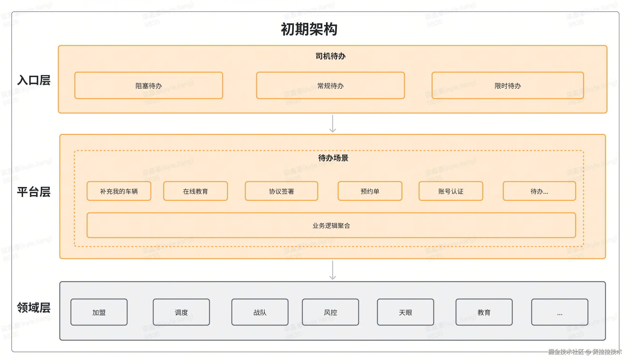This screenshot has height=364, width=631.
Task: Click the 初期架构 title text
Action: [309, 29]
